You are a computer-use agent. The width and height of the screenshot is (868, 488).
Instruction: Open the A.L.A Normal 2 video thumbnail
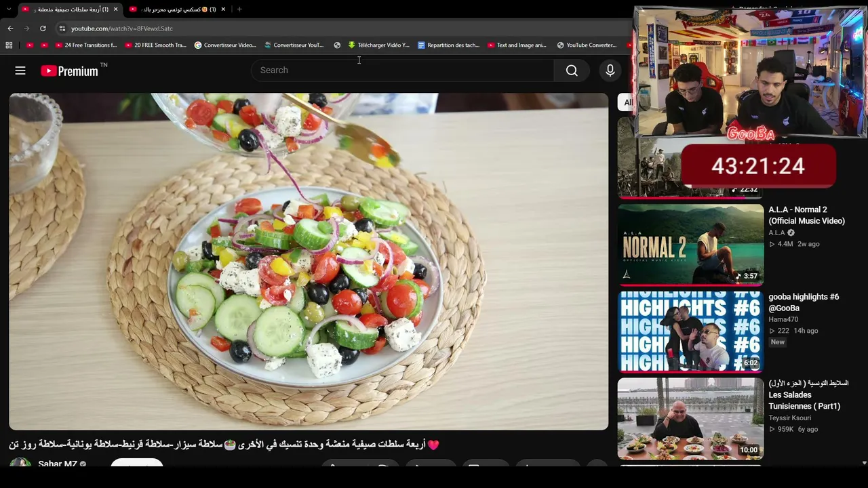click(690, 244)
